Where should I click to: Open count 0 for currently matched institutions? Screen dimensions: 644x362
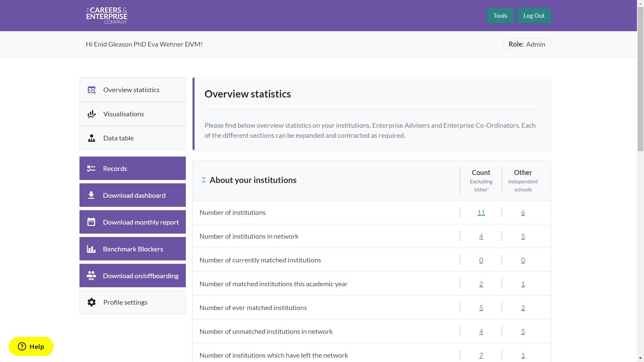(481, 260)
